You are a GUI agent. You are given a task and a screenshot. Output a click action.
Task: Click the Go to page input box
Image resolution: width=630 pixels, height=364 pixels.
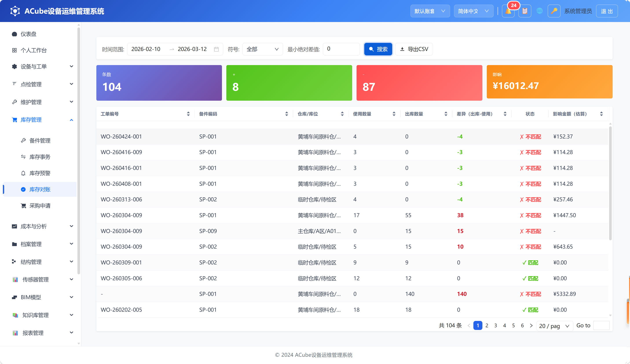(x=601, y=326)
